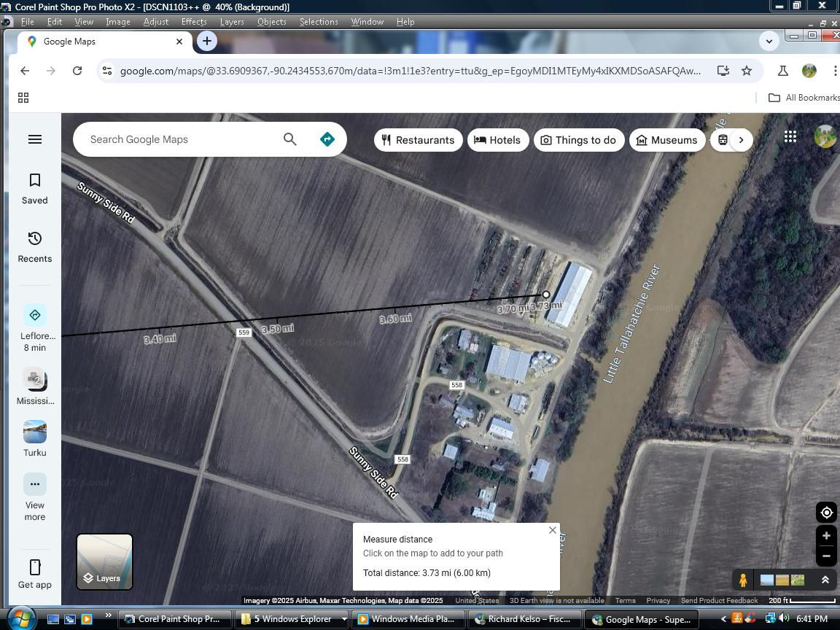Image resolution: width=840 pixels, height=630 pixels.
Task: Toggle the Hotels filter chip
Action: point(498,140)
